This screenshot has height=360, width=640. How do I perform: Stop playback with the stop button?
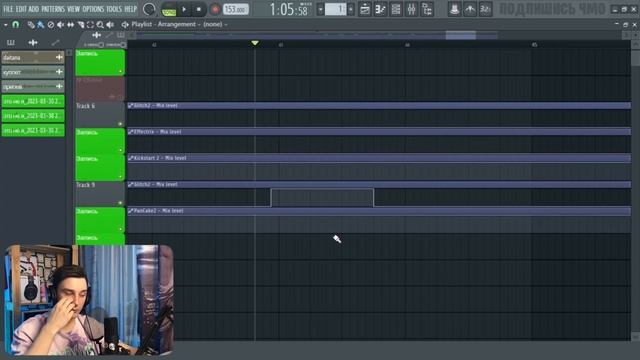(x=198, y=9)
